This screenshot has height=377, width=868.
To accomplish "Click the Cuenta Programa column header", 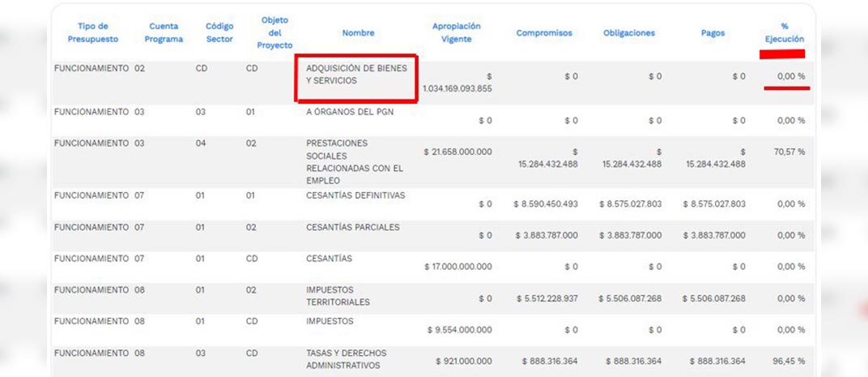I will (x=164, y=32).
